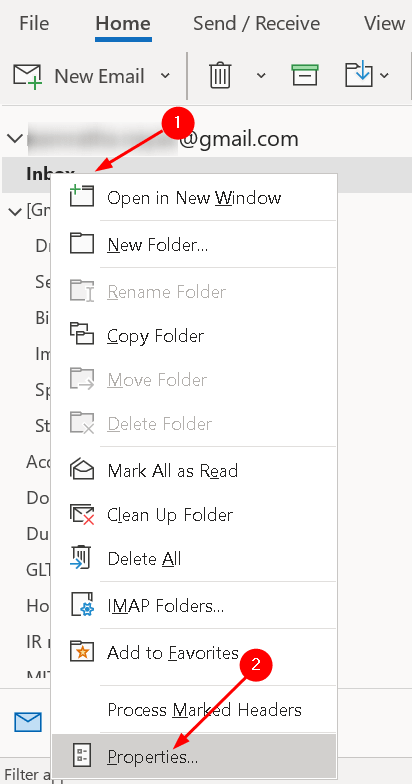Click the Add to Favorites star icon
Viewport: 412px width, 784px height.
click(82, 652)
